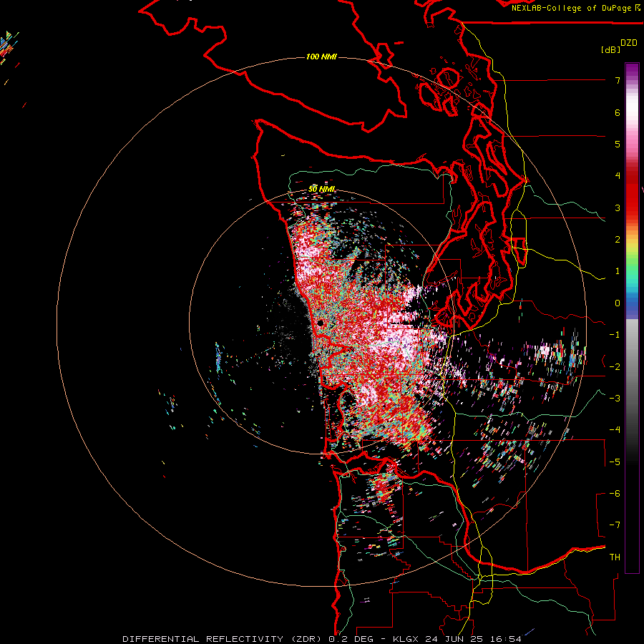Pick the 7 dB tick label on scale
Image resolution: width=644 pixels, height=644 pixels.
coord(618,80)
